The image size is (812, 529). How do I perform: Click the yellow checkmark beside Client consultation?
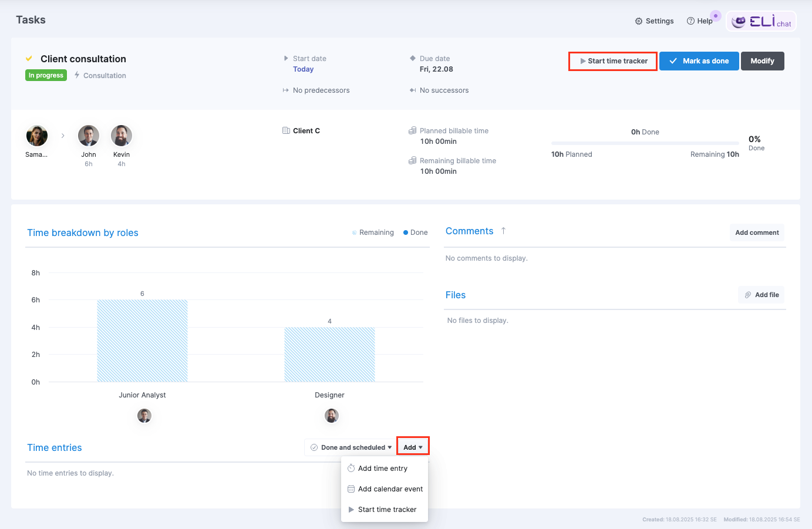[x=29, y=59]
